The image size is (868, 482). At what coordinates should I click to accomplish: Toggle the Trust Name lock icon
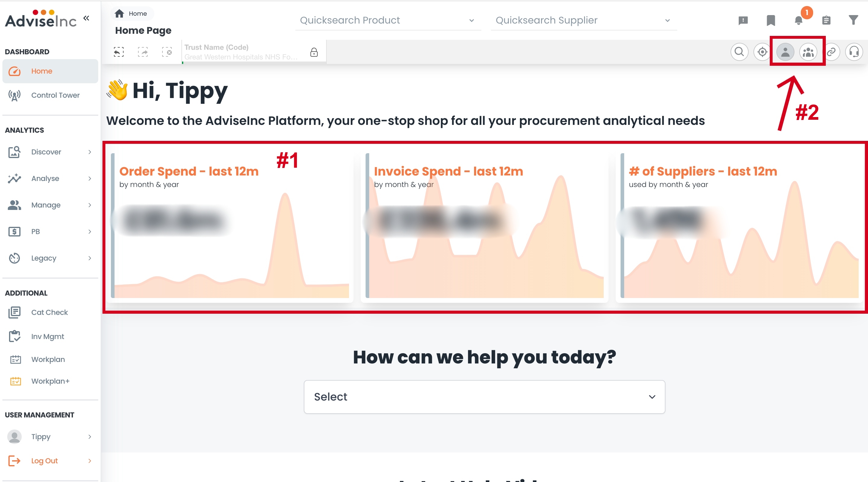point(314,52)
